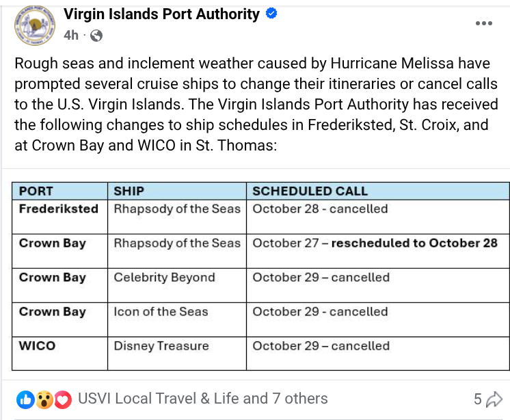
Task: Click the post text about Hurricane Melissa
Action: pyautogui.click(x=256, y=105)
